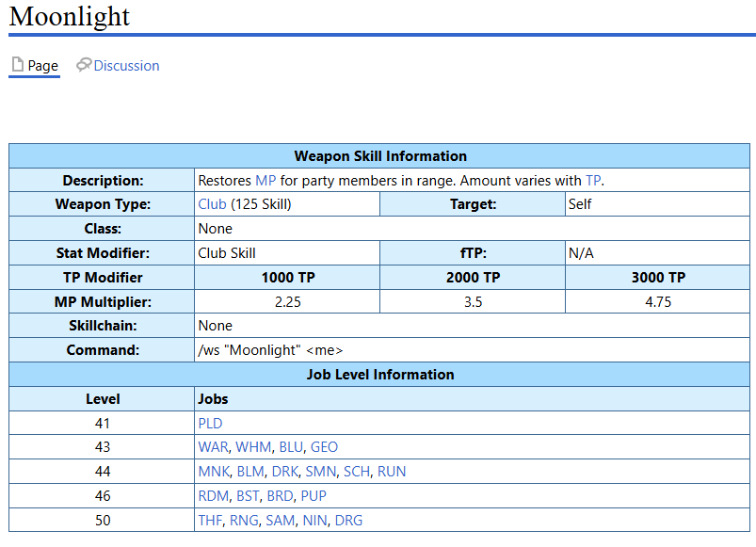This screenshot has height=547, width=756.
Task: Click the Description: row label
Action: pos(103,181)
